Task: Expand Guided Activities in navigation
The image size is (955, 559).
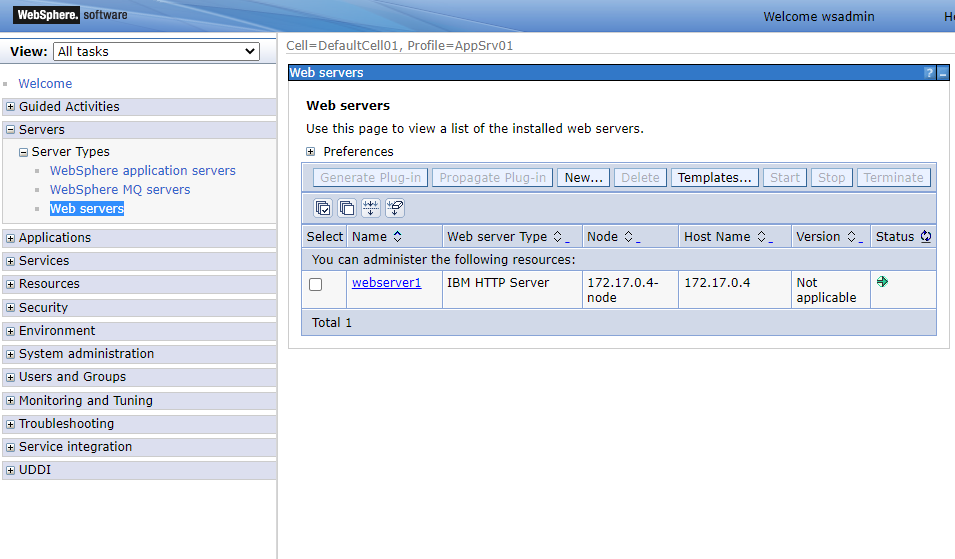Action: [x=10, y=107]
